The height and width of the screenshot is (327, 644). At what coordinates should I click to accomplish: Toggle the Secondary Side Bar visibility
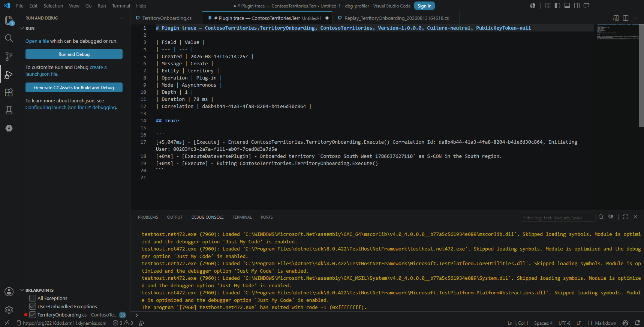(577, 6)
